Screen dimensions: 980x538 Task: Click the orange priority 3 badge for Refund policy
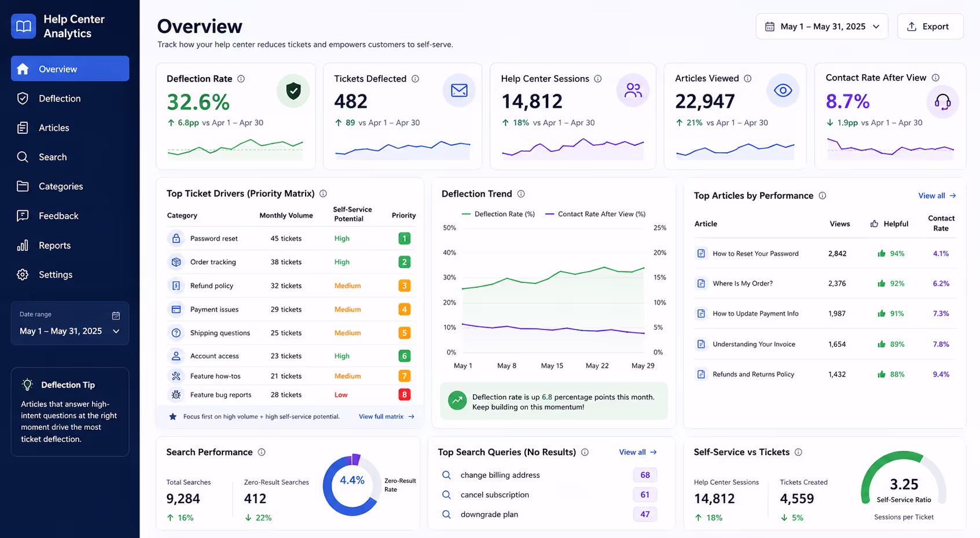405,286
